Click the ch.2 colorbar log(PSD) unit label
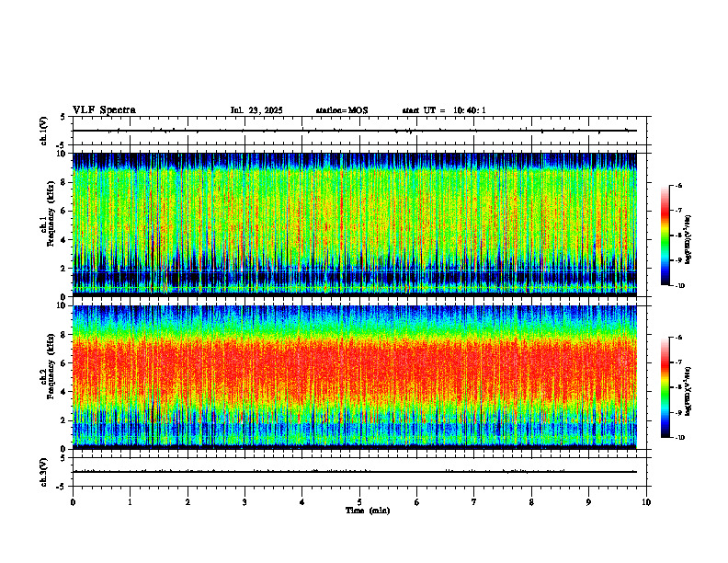The image size is (728, 563). click(x=689, y=391)
